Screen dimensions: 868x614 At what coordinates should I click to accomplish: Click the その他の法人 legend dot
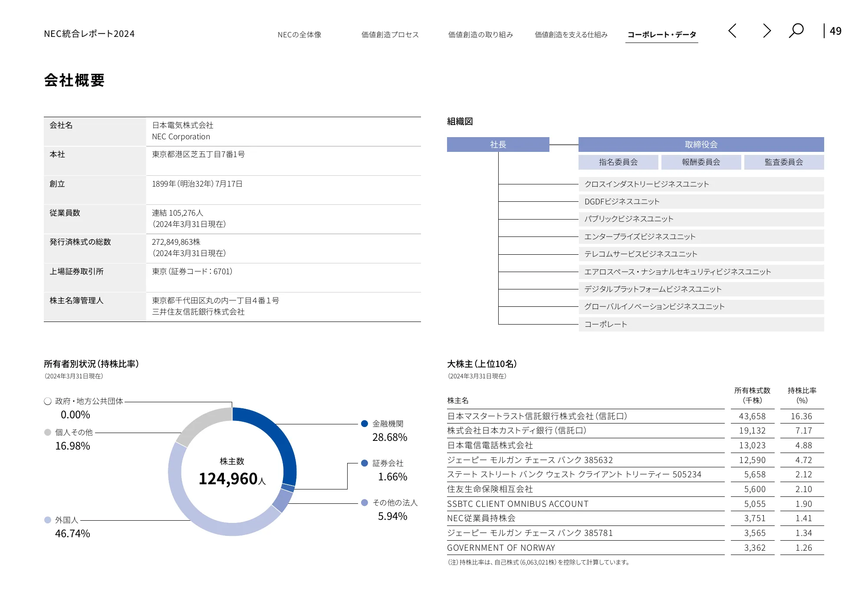(365, 503)
